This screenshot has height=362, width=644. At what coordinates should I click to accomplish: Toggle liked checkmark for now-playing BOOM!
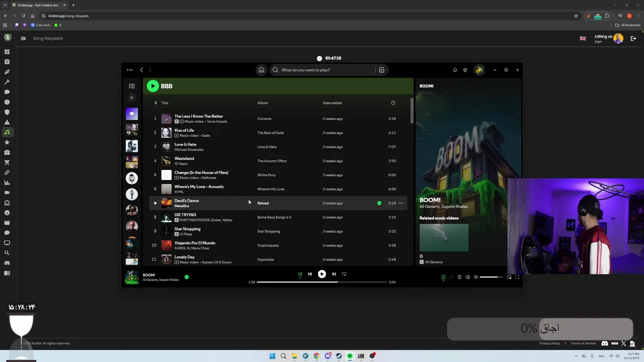(187, 277)
